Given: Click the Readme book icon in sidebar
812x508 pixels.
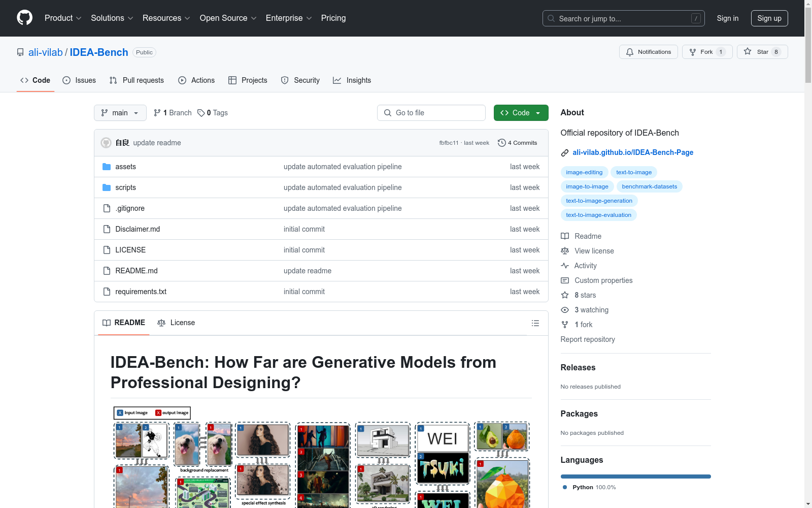Looking at the screenshot, I should tap(565, 236).
